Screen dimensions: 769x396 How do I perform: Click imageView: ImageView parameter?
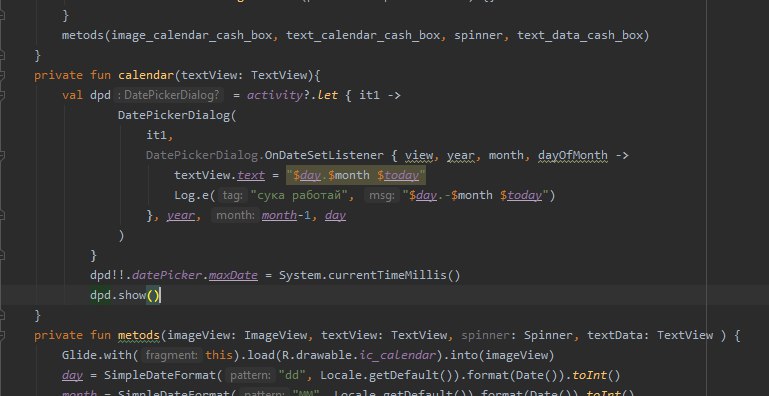pyautogui.click(x=237, y=335)
